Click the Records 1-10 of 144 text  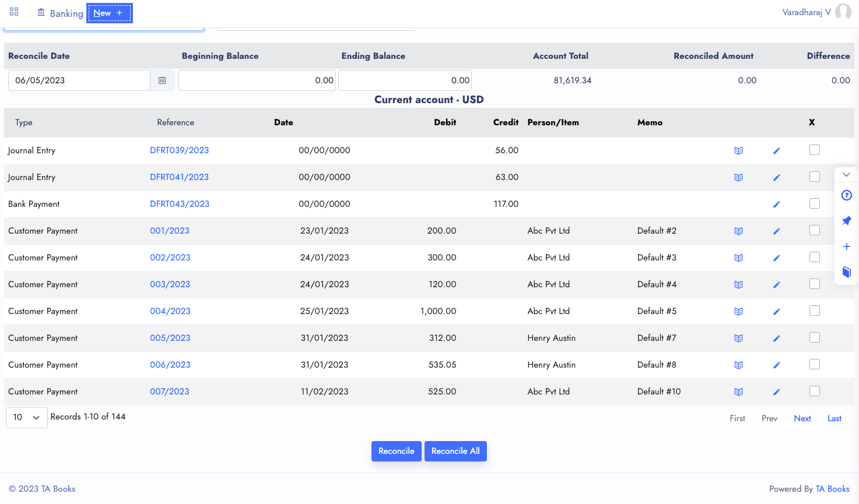point(88,417)
